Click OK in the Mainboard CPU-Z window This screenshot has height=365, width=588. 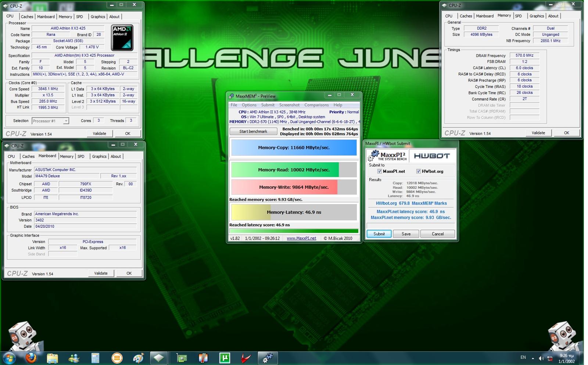129,273
